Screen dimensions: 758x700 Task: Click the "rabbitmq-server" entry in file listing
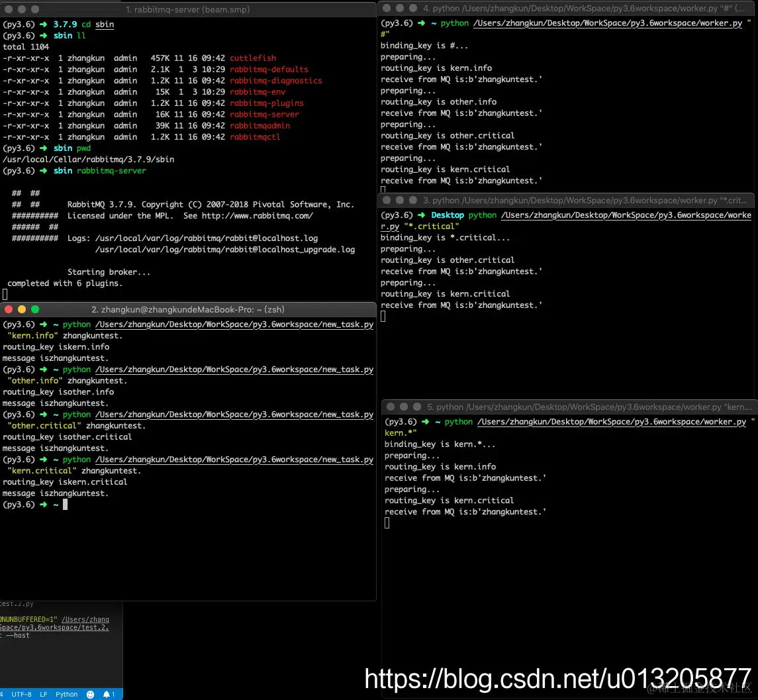[x=264, y=115]
